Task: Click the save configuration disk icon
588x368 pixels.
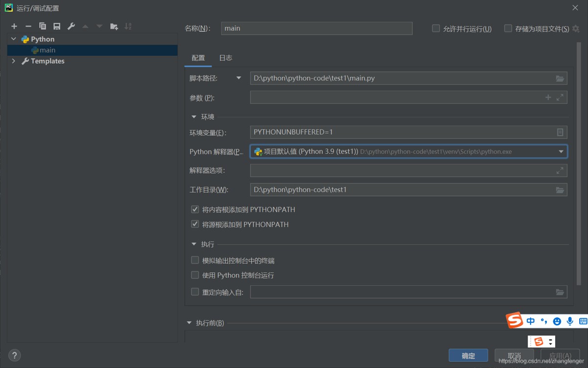Action: (57, 26)
